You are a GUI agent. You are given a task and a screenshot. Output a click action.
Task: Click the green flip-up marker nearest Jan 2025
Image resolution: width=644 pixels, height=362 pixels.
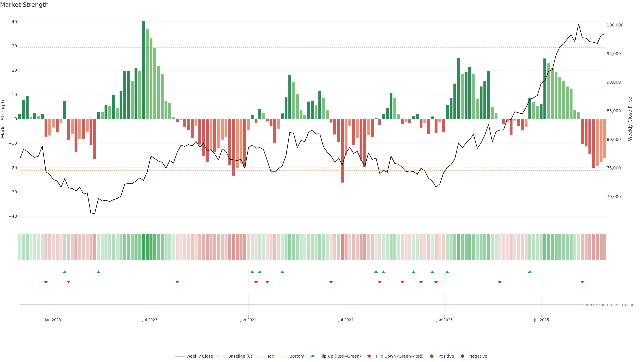[x=447, y=272]
